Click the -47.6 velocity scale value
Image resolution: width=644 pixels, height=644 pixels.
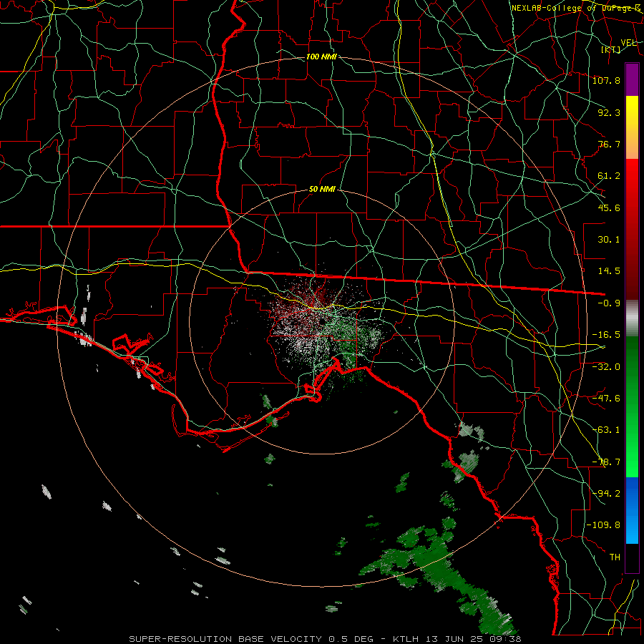606,399
